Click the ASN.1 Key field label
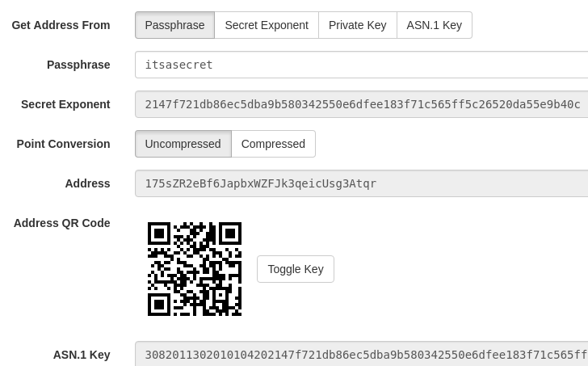The width and height of the screenshot is (588, 366). pyautogui.click(x=82, y=355)
